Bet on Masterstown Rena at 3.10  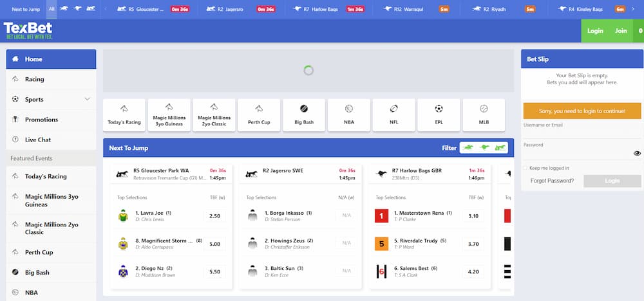pos(473,215)
